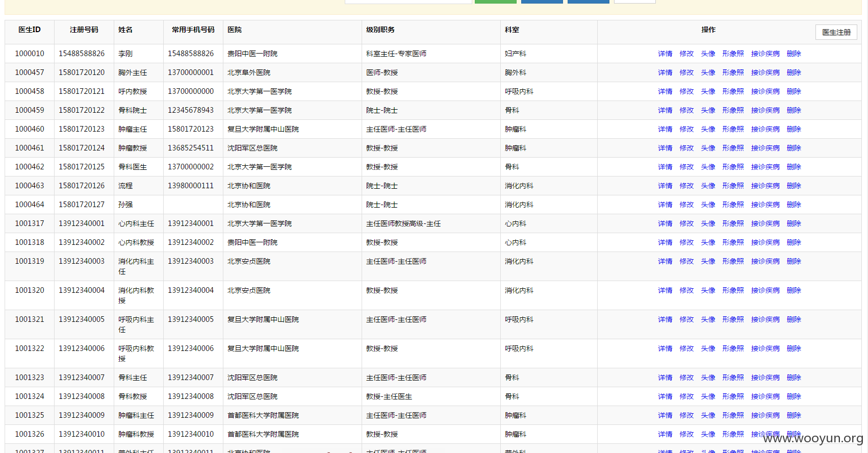
Task: Click 形象照 for doctor 肿瘤教授
Action: click(x=733, y=148)
